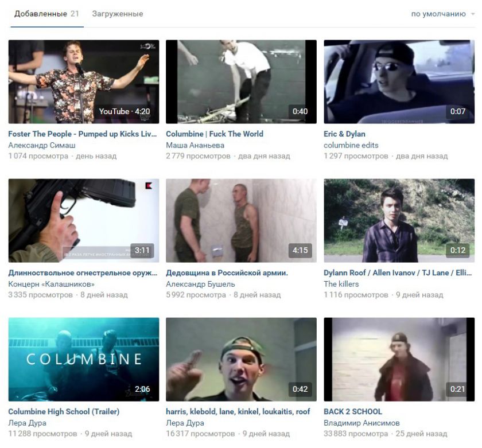The width and height of the screenshot is (482, 448).
Task: Click the 0:42 duration badge
Action: click(300, 389)
